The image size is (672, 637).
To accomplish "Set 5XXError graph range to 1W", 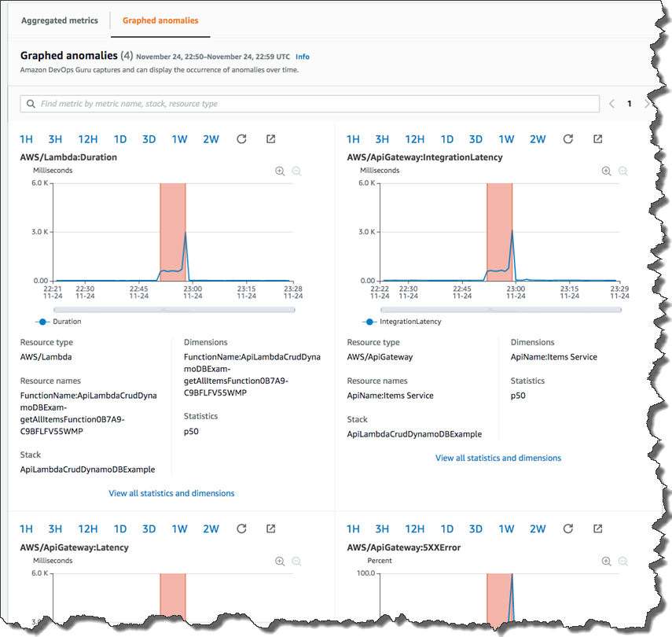I will pos(507,529).
